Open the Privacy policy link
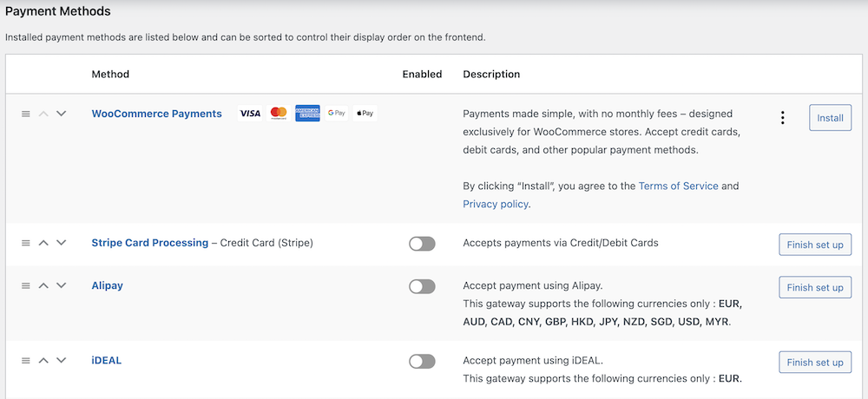The height and width of the screenshot is (399, 868). [x=496, y=205]
